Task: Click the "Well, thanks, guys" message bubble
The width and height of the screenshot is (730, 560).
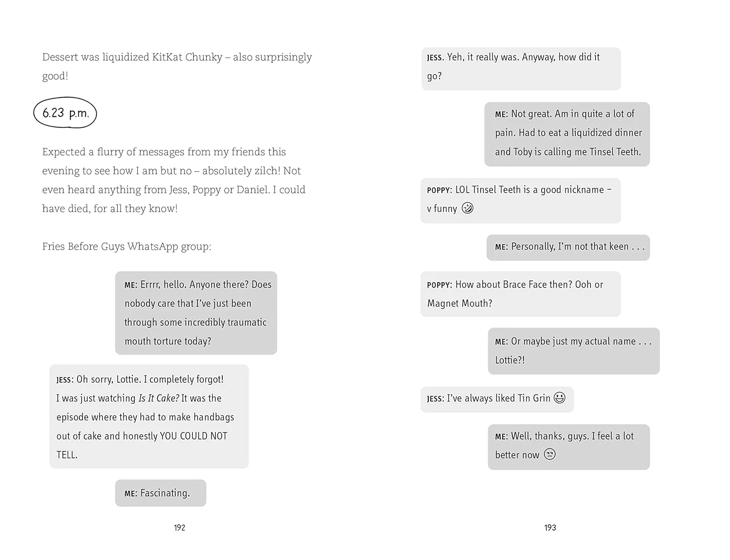Action: click(568, 446)
